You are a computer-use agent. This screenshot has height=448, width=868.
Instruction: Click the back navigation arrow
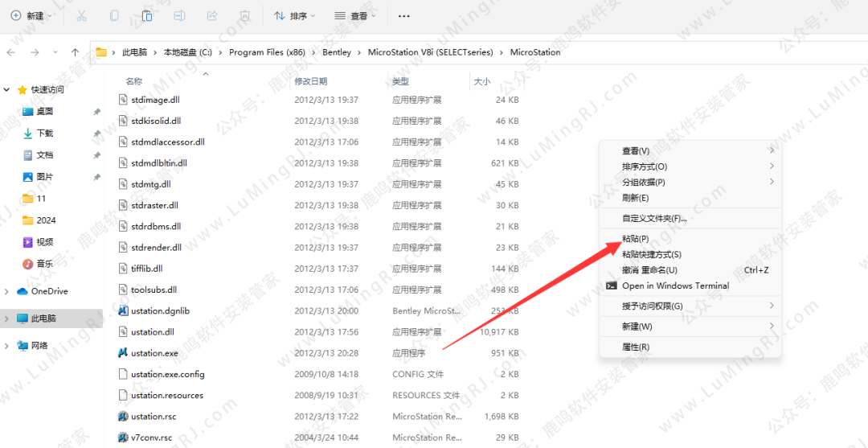[11, 52]
